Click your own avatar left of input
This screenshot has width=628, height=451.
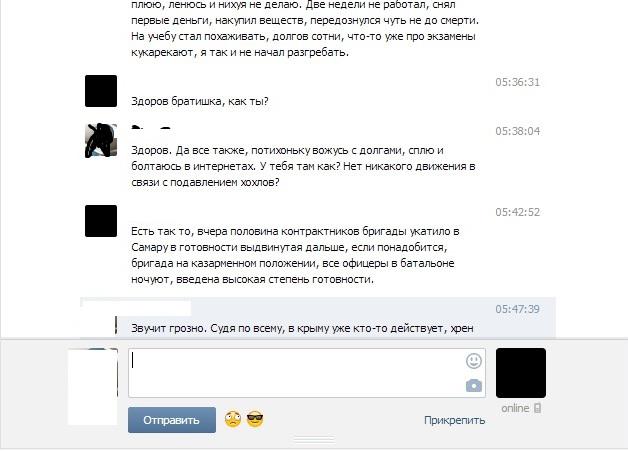[x=93, y=387]
